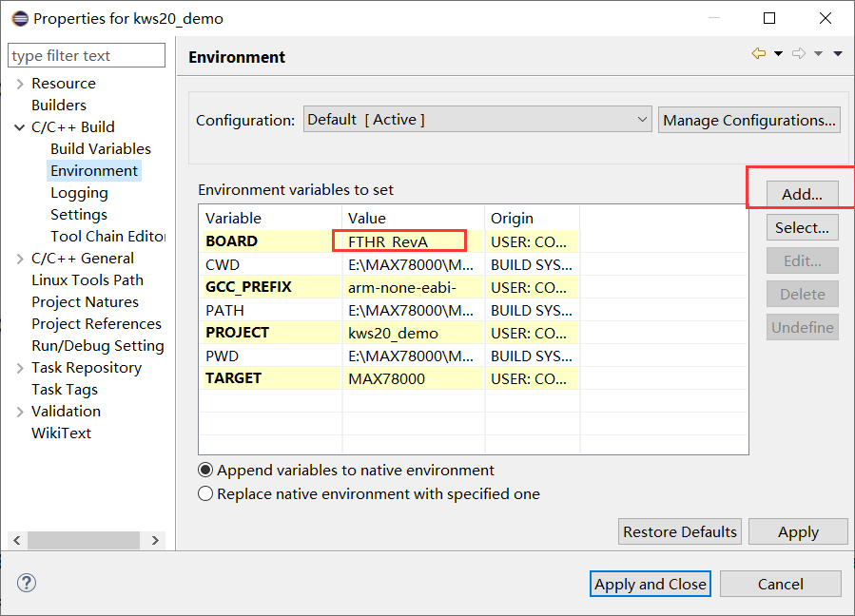The image size is (855, 616).
Task: Click the back navigation arrow icon
Action: point(759,53)
